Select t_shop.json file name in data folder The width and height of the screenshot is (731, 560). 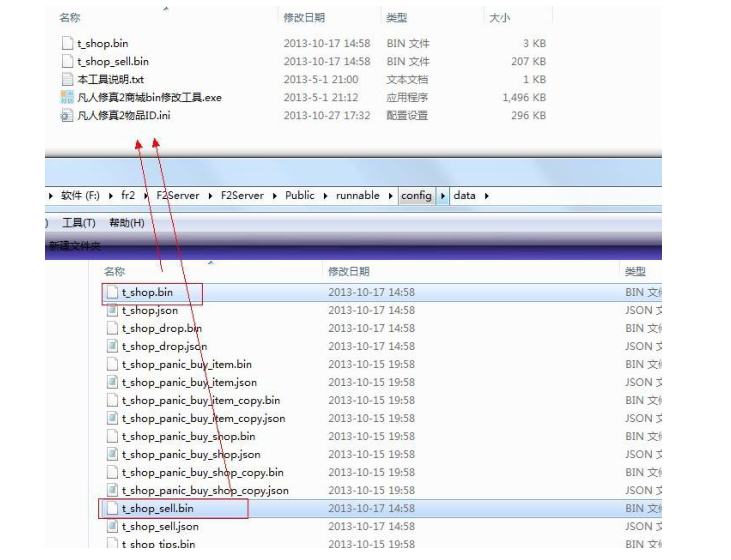click(x=150, y=310)
